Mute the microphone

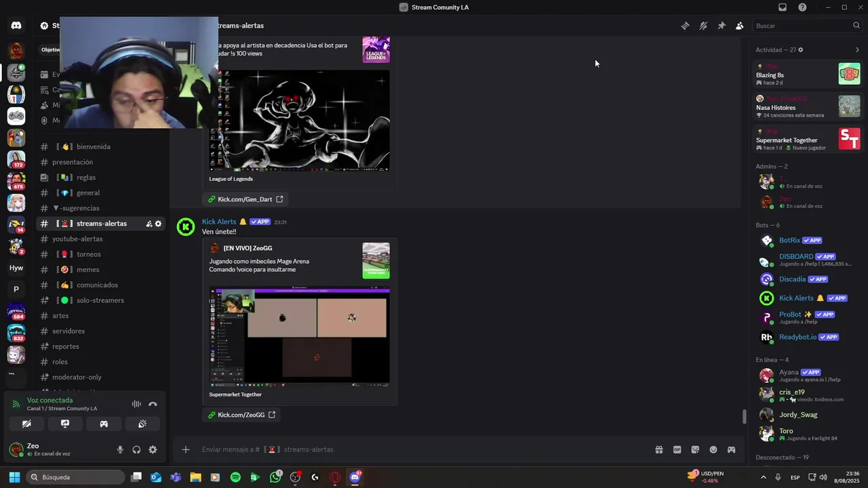pos(120,449)
